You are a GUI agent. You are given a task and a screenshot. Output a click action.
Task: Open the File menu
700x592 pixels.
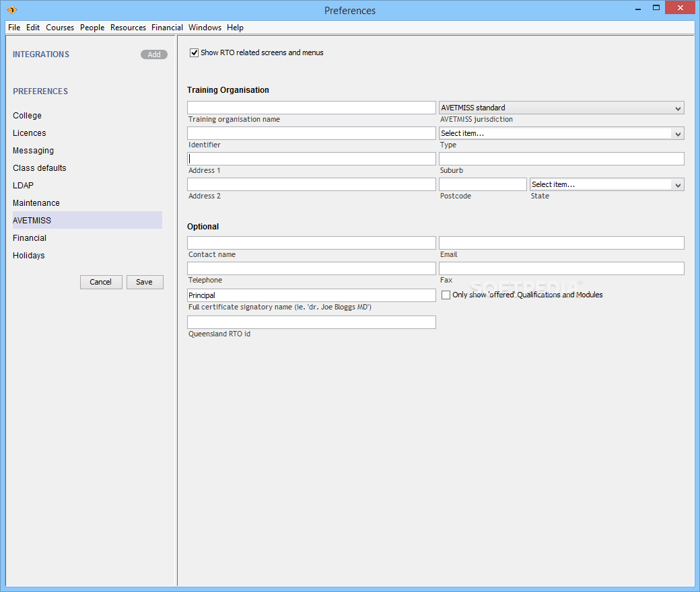coord(14,28)
